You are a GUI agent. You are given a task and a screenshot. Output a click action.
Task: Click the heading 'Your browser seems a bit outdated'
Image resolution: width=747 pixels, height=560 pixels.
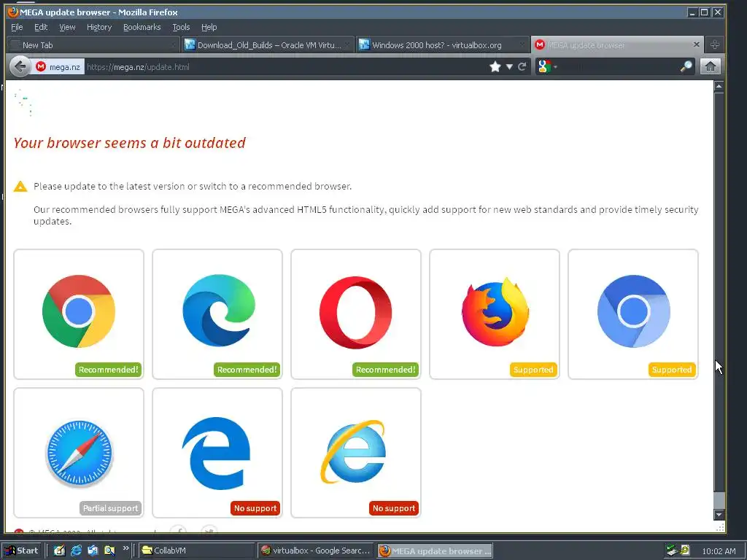pos(129,143)
